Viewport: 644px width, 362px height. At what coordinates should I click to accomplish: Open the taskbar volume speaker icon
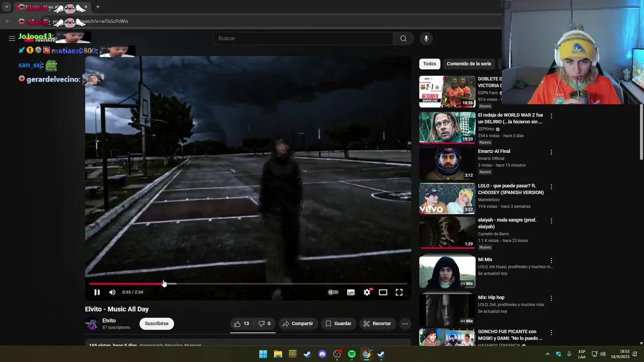603,354
